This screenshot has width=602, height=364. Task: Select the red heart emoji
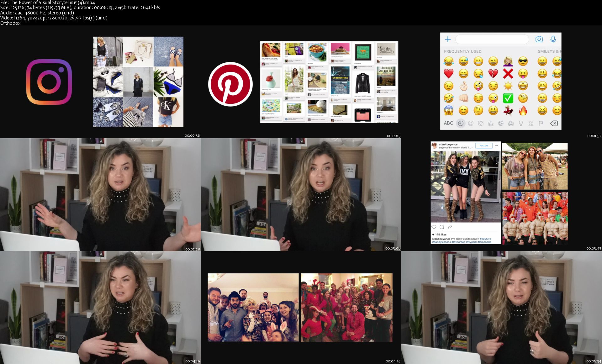449,74
